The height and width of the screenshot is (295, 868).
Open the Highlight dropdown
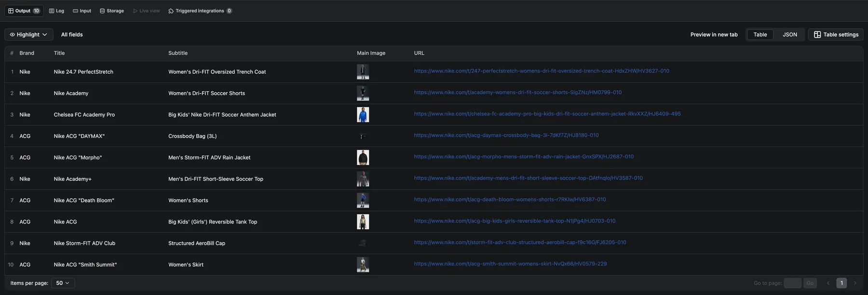pos(29,35)
